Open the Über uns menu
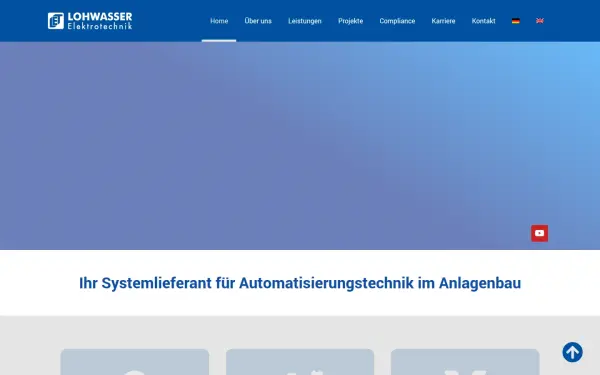The width and height of the screenshot is (600, 375). pos(258,21)
